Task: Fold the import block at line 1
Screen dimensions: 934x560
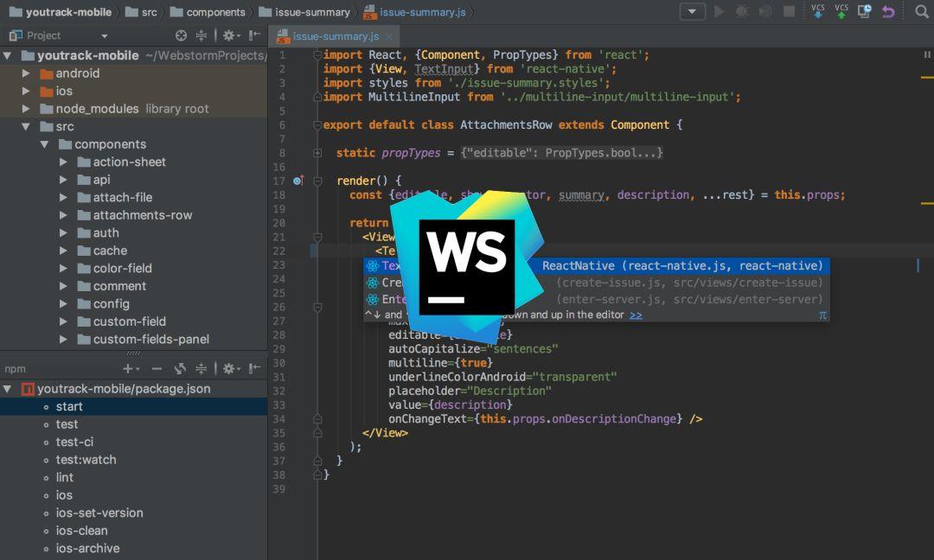Action: click(x=317, y=55)
